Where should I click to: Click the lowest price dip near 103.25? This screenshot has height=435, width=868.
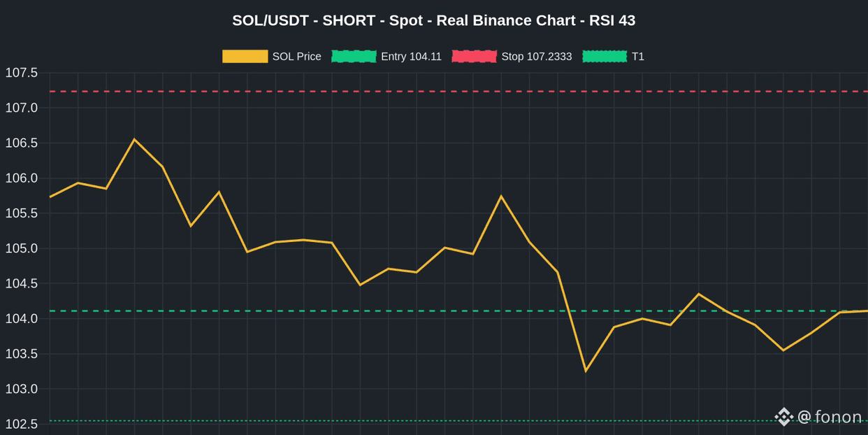[586, 371]
